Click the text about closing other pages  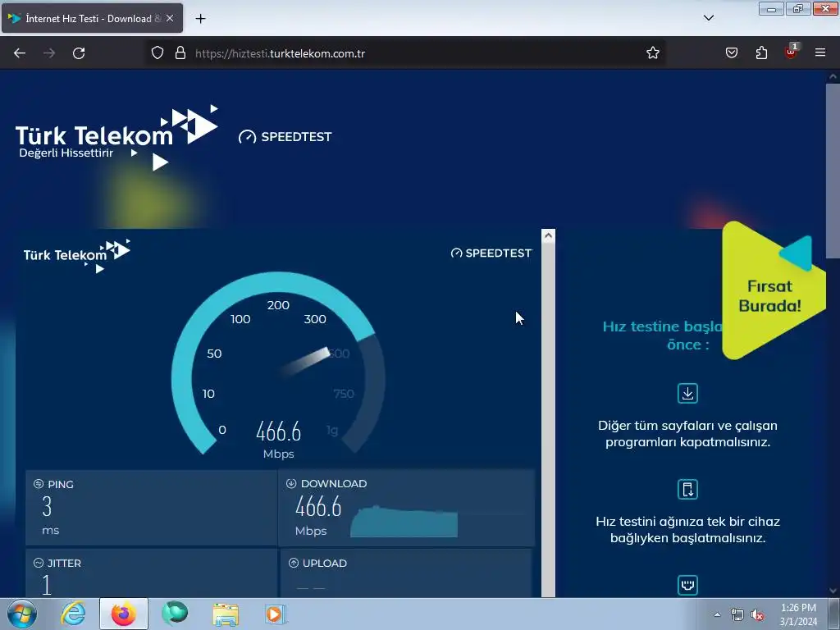coord(688,433)
